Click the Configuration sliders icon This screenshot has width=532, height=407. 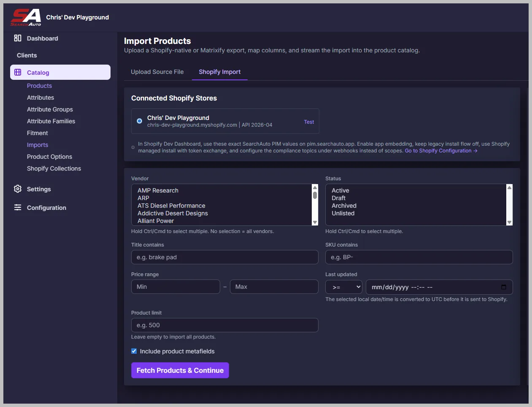[x=18, y=207]
